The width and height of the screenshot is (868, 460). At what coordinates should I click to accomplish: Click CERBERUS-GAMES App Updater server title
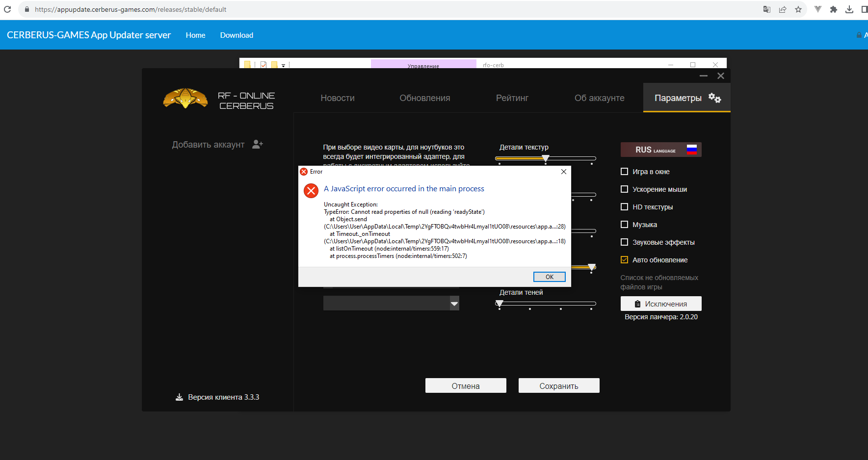point(89,35)
